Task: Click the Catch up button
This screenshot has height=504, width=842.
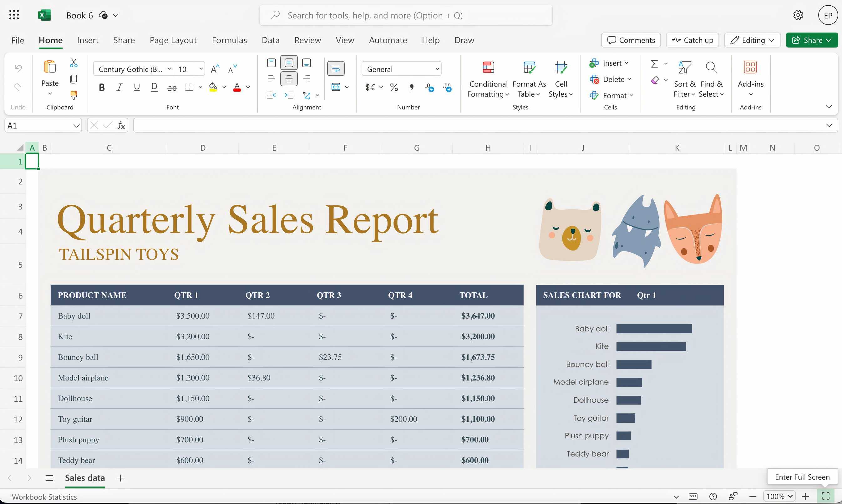Action: [692, 40]
